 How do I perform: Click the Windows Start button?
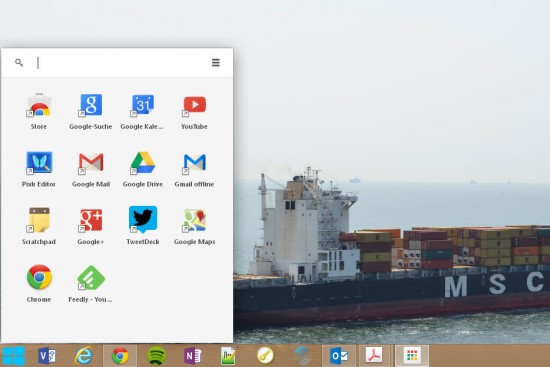(x=13, y=356)
